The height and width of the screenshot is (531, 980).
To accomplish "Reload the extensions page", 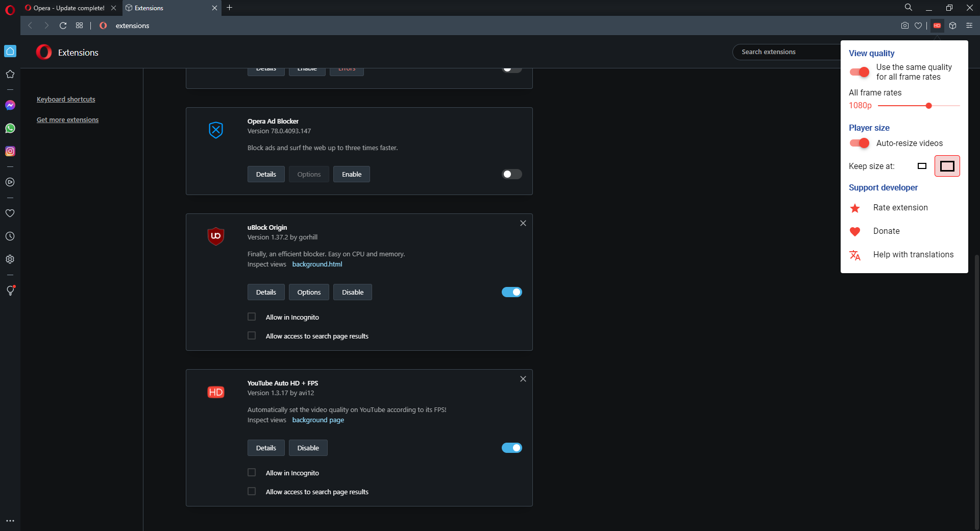I will [63, 26].
